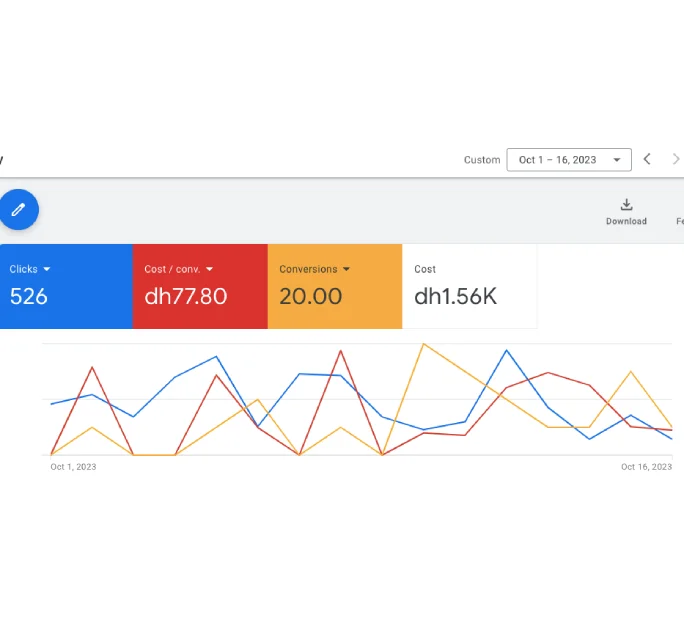Click the blue pencil edit button

pos(18,210)
